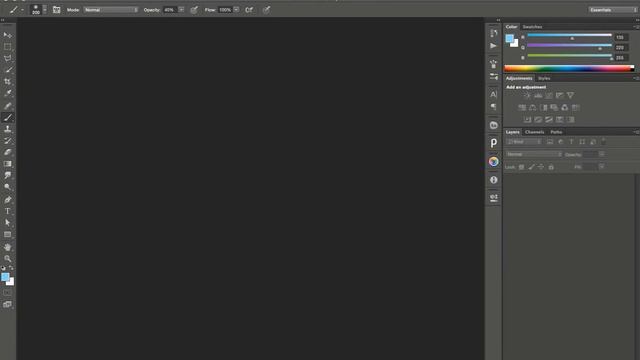This screenshot has width=640, height=360.
Task: Open the Info panel icon
Action: 493,180
